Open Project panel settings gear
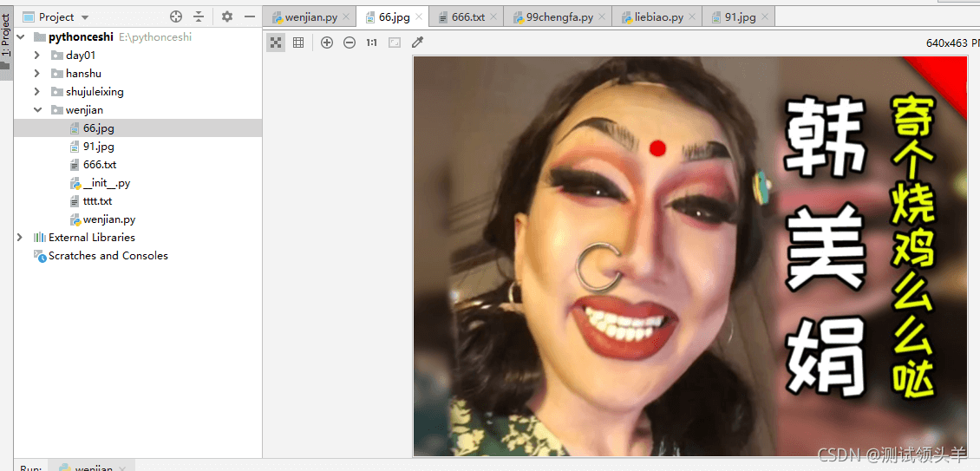The width and height of the screenshot is (980, 471). [227, 16]
